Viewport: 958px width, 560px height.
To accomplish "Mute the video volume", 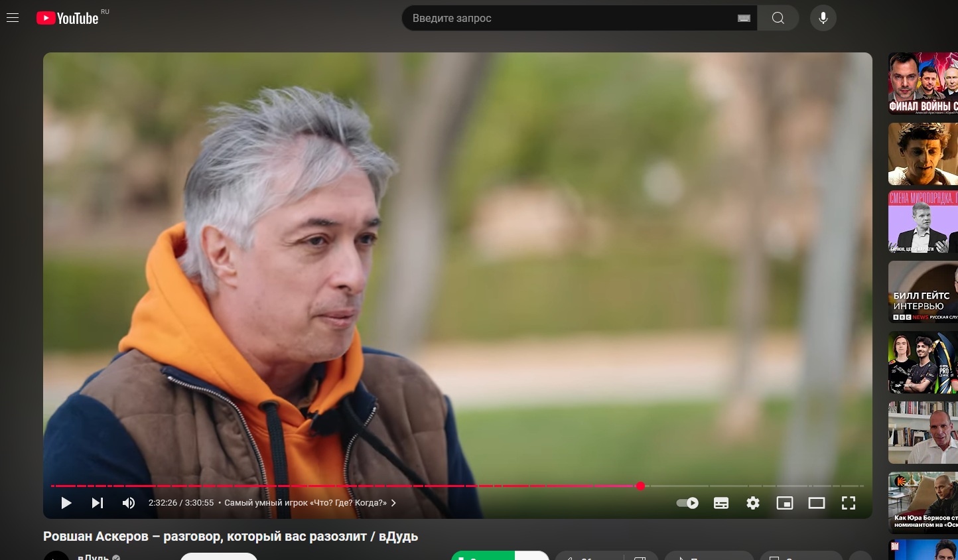I will (x=129, y=503).
